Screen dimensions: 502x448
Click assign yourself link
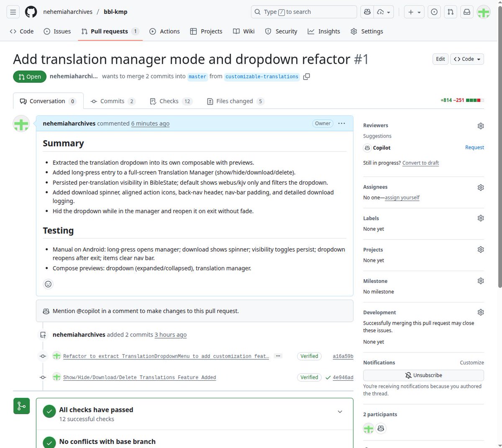pos(402,198)
